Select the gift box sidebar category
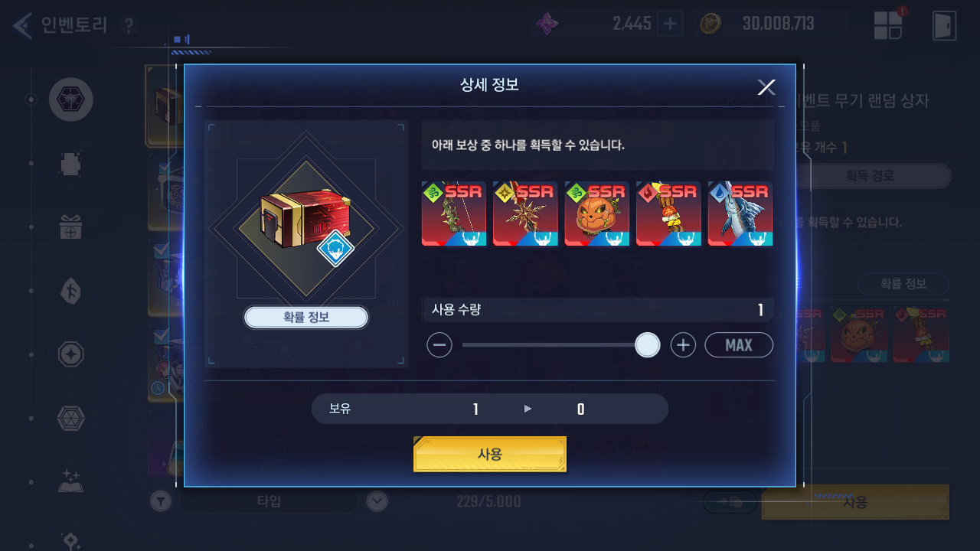Image resolution: width=980 pixels, height=551 pixels. click(x=71, y=227)
